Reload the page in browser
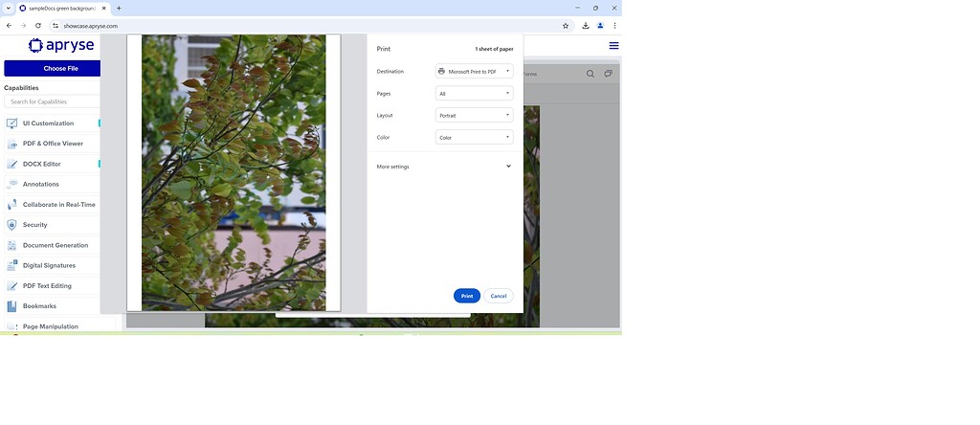The height and width of the screenshot is (425, 980). coord(37,26)
